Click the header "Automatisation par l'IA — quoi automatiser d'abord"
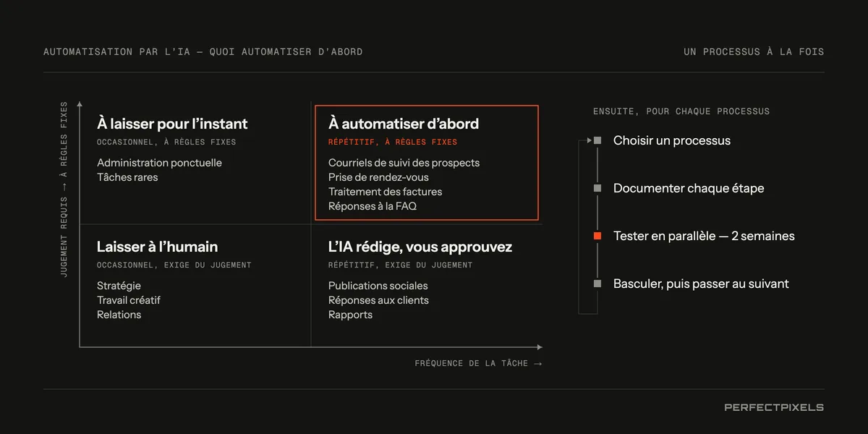Viewport: 868px width, 434px height. click(x=203, y=52)
